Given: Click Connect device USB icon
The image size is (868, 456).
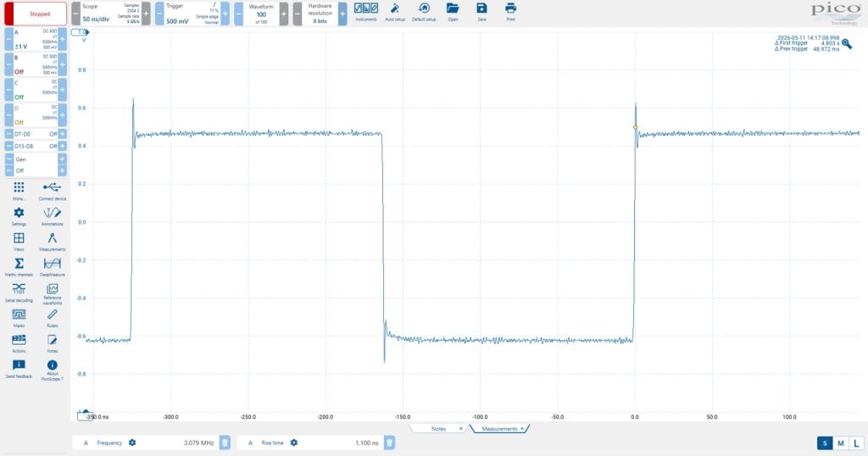Looking at the screenshot, I should (52, 191).
